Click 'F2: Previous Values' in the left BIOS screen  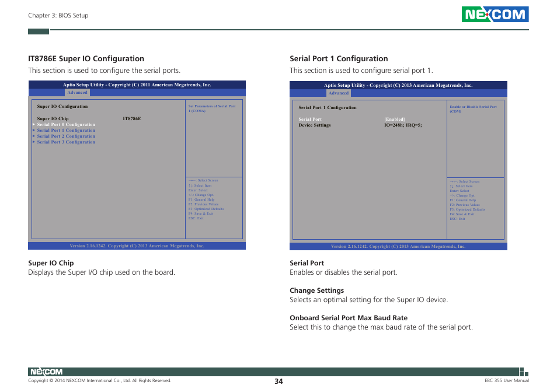coord(203,204)
